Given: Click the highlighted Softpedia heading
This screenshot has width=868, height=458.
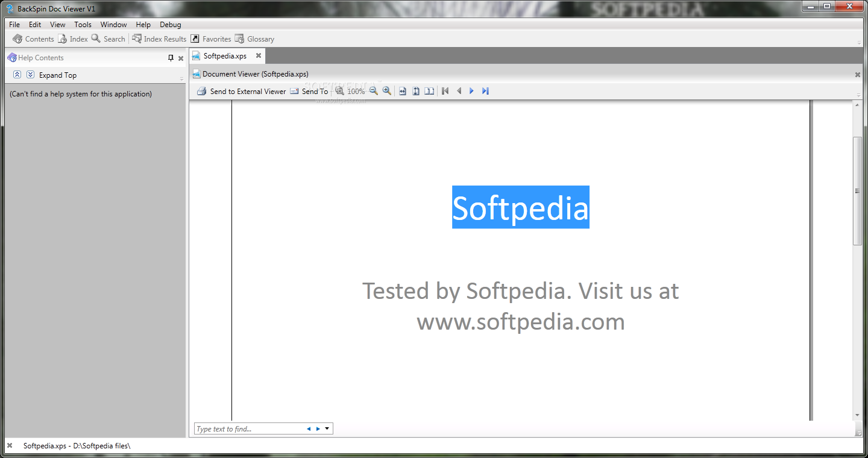Looking at the screenshot, I should (x=521, y=207).
